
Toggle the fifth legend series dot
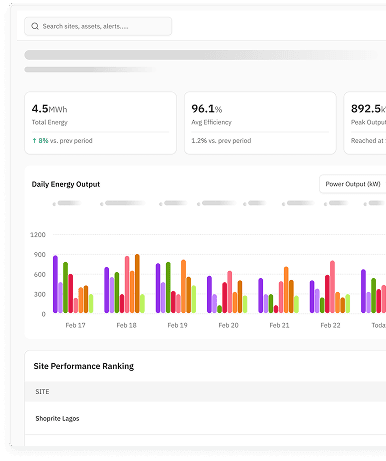coord(245,204)
